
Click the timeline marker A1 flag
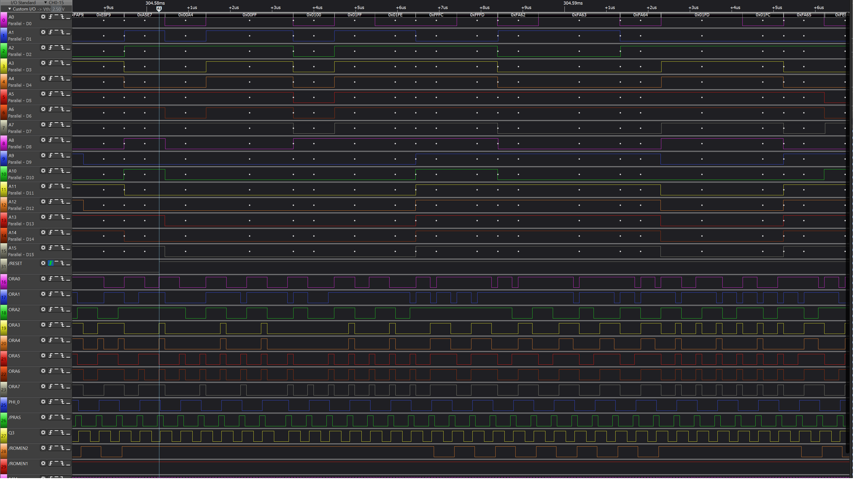pyautogui.click(x=159, y=9)
